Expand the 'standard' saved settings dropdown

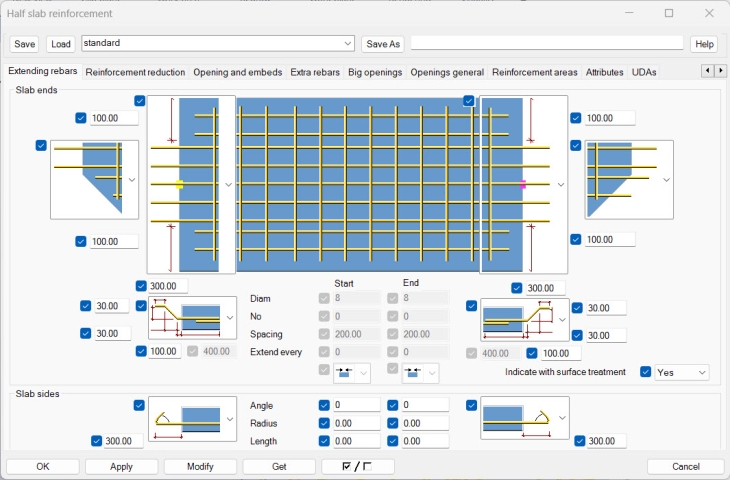click(x=348, y=44)
